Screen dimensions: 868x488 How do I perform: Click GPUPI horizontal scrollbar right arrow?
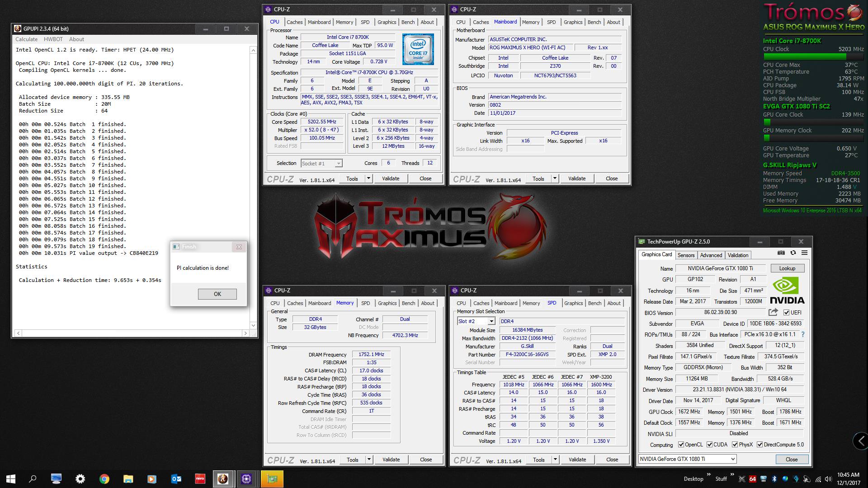pos(245,333)
